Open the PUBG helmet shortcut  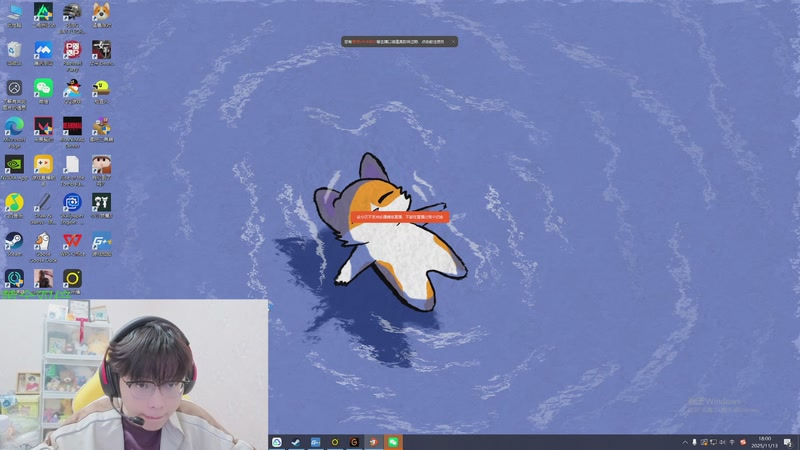tap(72, 16)
